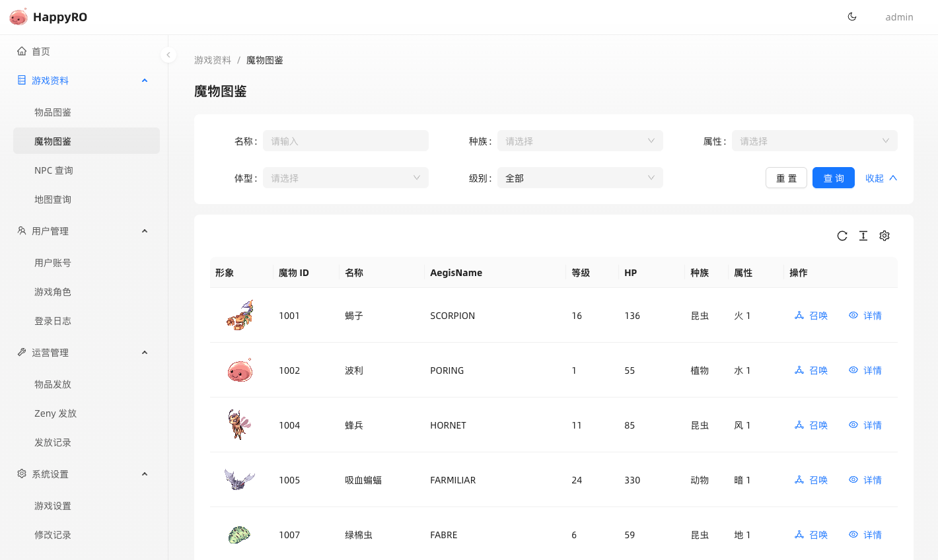Image resolution: width=938 pixels, height=560 pixels.
Task: Refresh the monster table with reload icon
Action: 842,236
